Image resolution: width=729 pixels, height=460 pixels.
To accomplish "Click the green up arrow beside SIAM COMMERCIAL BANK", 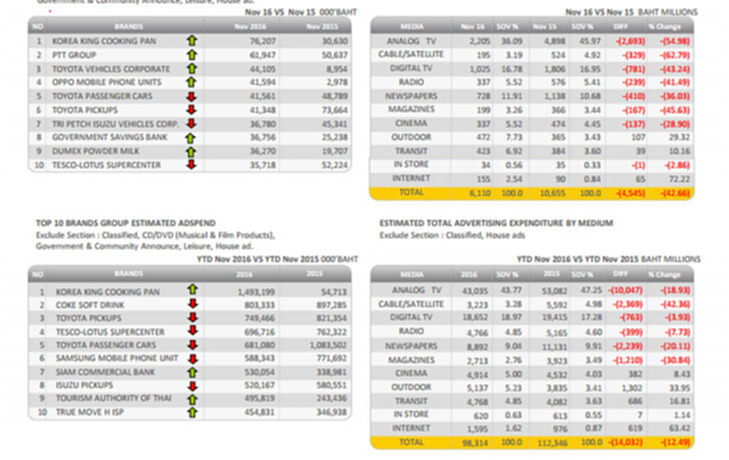I will point(192,372).
